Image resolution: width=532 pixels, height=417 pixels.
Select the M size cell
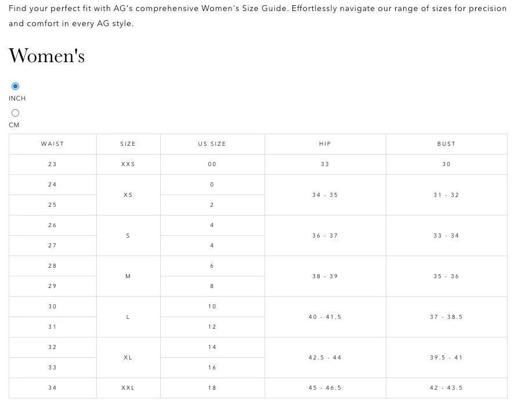coord(128,276)
